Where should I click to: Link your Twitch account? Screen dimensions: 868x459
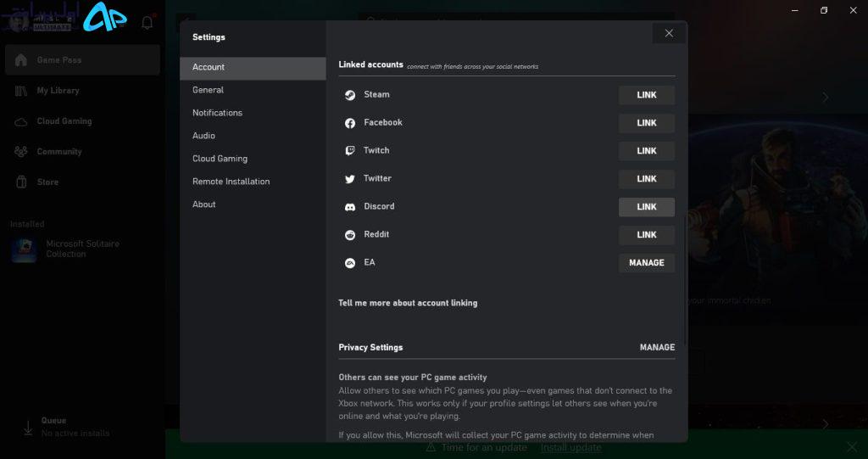(x=647, y=151)
